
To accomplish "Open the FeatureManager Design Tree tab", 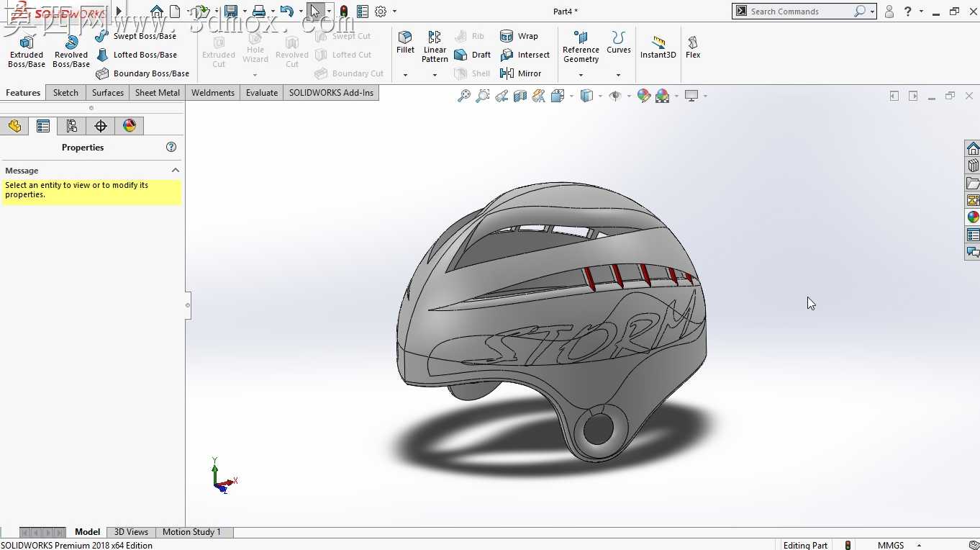I will click(x=14, y=126).
